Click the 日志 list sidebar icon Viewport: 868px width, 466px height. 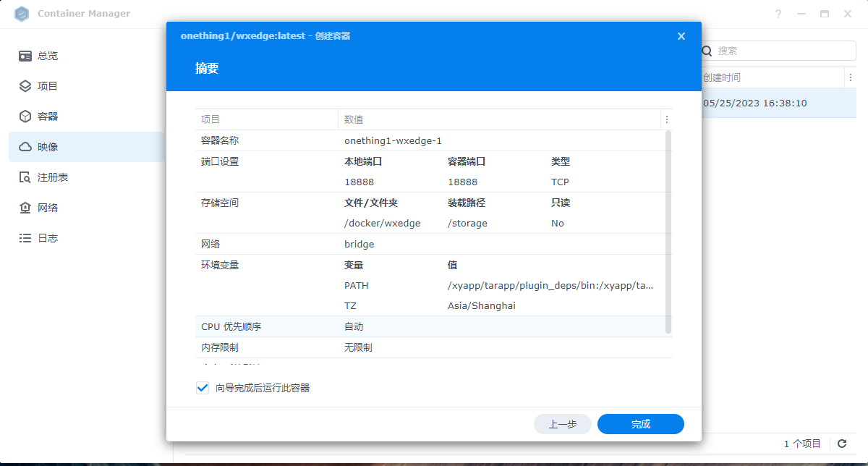click(x=25, y=238)
